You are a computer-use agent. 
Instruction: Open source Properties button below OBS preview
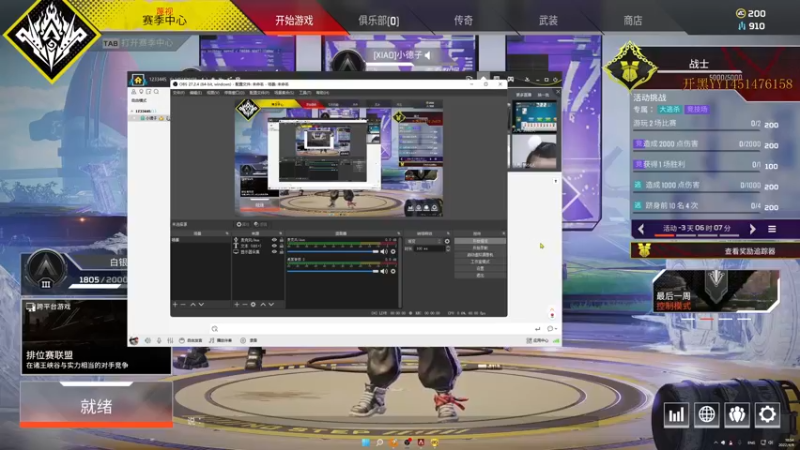243,224
